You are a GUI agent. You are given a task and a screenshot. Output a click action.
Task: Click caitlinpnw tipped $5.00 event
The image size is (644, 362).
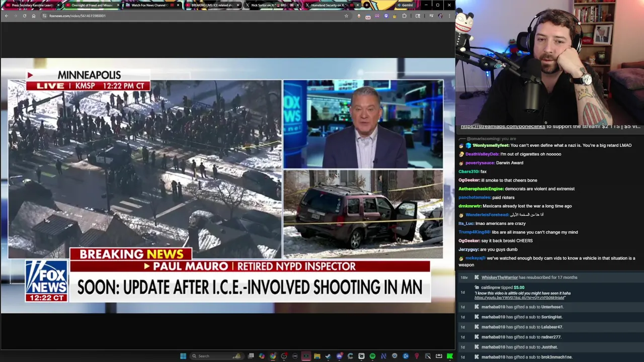[550, 292]
